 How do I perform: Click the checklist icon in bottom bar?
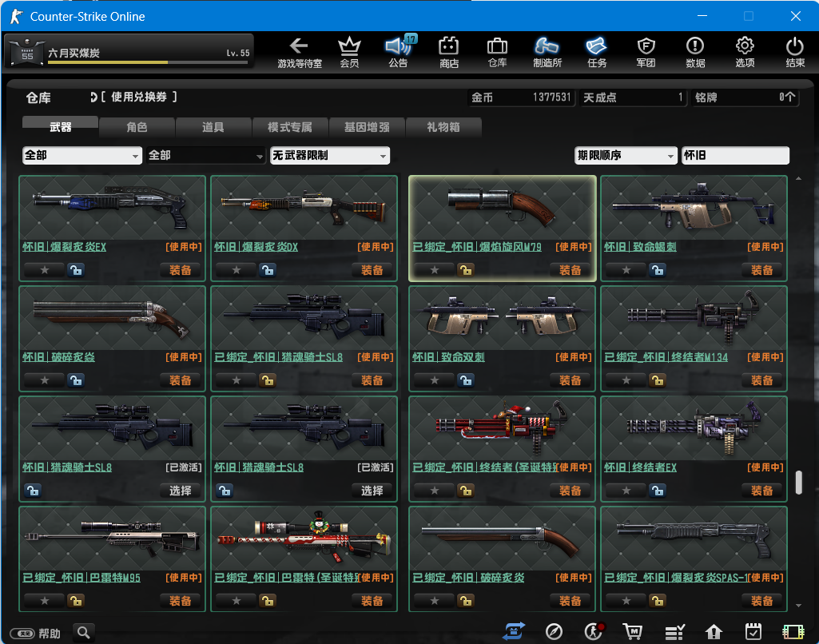[674, 633]
